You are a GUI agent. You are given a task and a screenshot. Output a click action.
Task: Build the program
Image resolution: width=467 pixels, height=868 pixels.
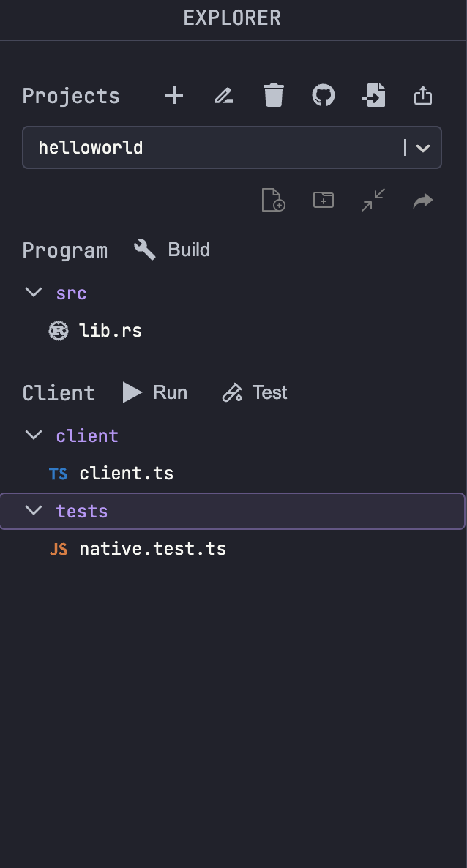173,250
